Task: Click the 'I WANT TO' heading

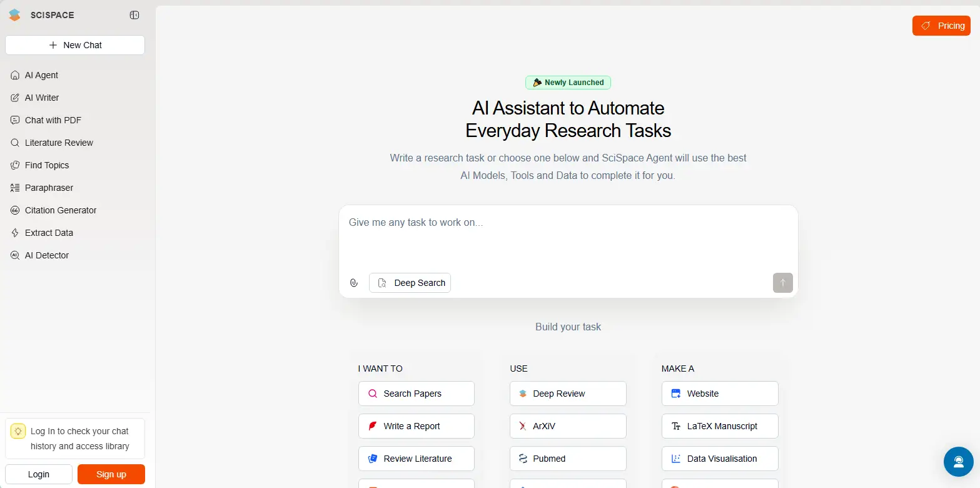Action: point(380,369)
